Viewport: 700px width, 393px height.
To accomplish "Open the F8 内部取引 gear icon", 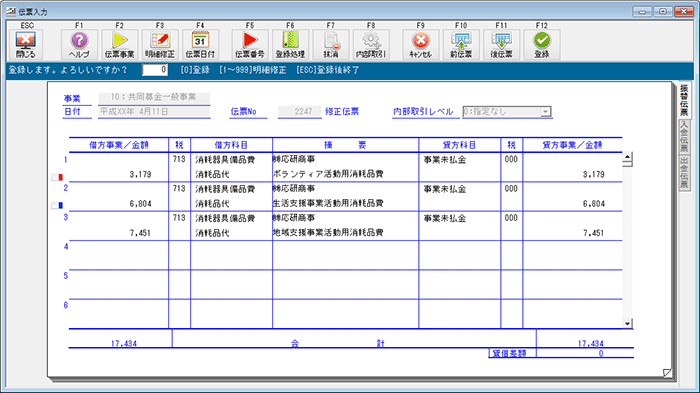I will (371, 44).
